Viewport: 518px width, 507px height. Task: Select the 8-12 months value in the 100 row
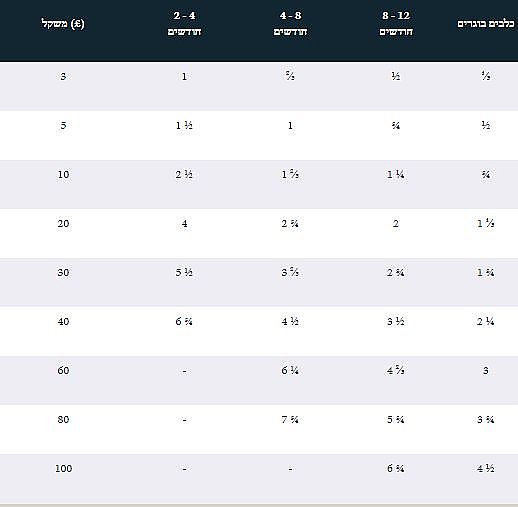tap(396, 468)
